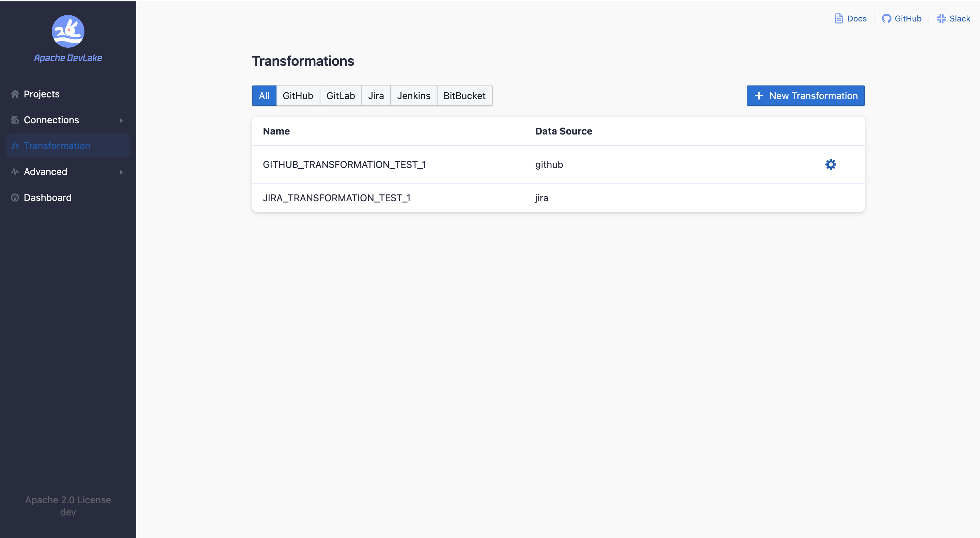Switch to the Jira filter tab
This screenshot has width=980, height=538.
376,95
